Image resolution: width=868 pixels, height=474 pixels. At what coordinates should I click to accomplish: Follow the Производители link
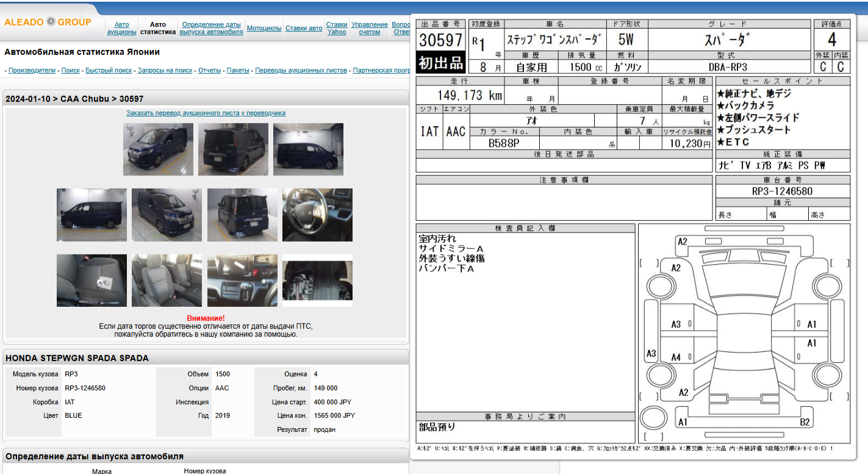(x=32, y=70)
